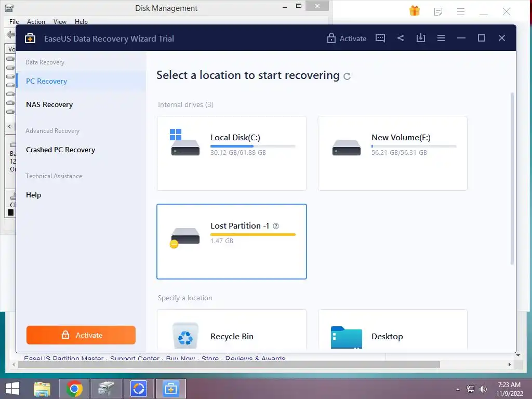Screen dimensions: 532x399
Task: Open the Windows Start button
Action: 12,389
